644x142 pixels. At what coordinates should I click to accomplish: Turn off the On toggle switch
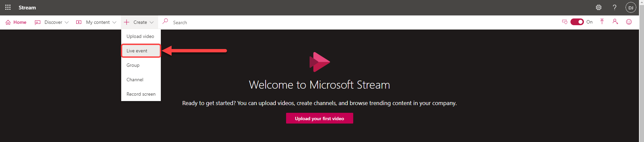click(577, 22)
